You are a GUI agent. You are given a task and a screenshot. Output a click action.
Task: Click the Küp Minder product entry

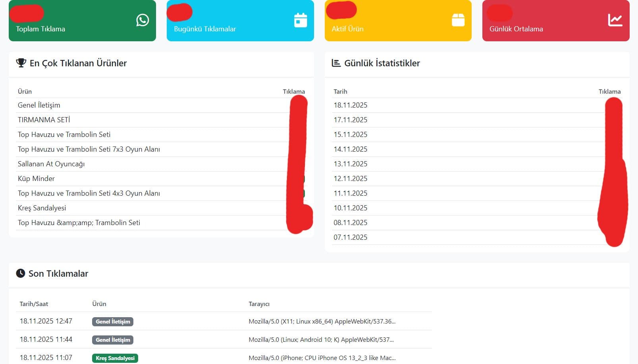click(x=37, y=178)
